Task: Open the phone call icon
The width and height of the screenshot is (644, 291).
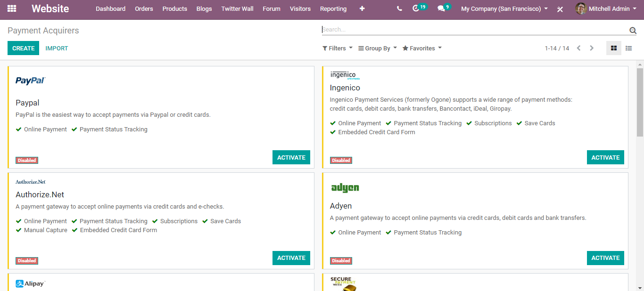Action: point(399,8)
